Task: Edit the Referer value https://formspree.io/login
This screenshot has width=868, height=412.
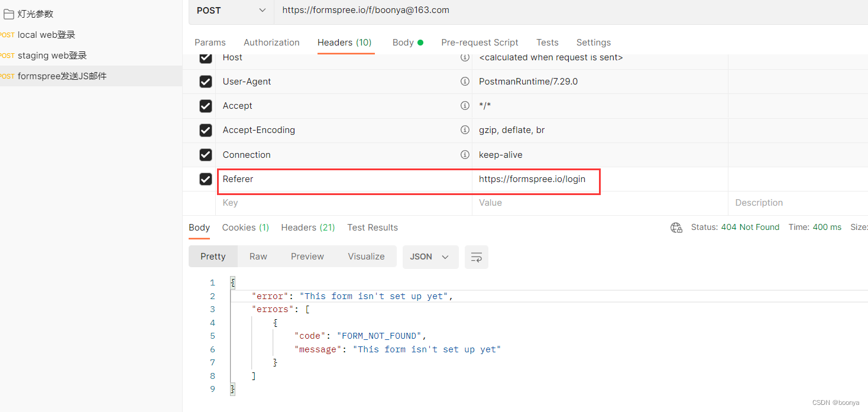Action: [532, 179]
